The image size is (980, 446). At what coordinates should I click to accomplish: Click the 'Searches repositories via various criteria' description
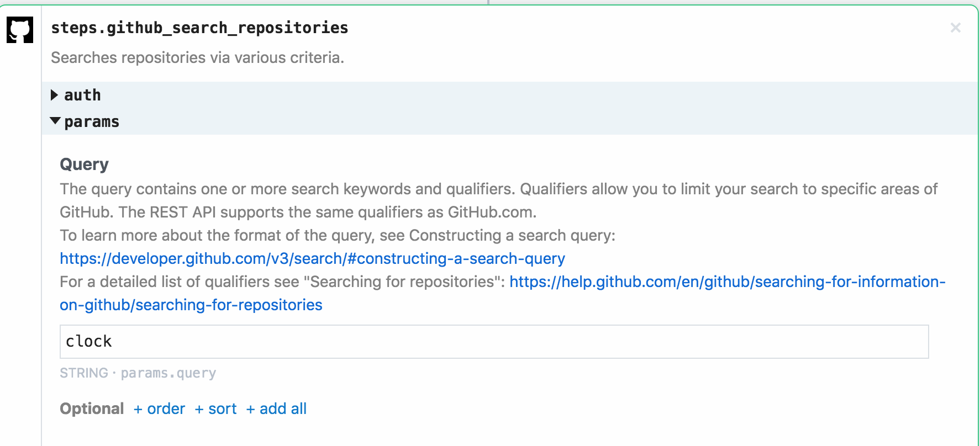[197, 57]
